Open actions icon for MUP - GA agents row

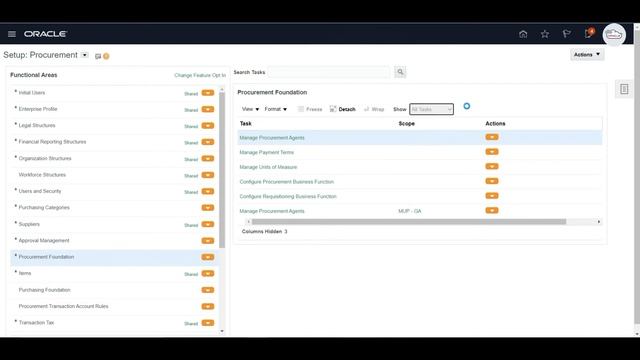[x=492, y=211]
